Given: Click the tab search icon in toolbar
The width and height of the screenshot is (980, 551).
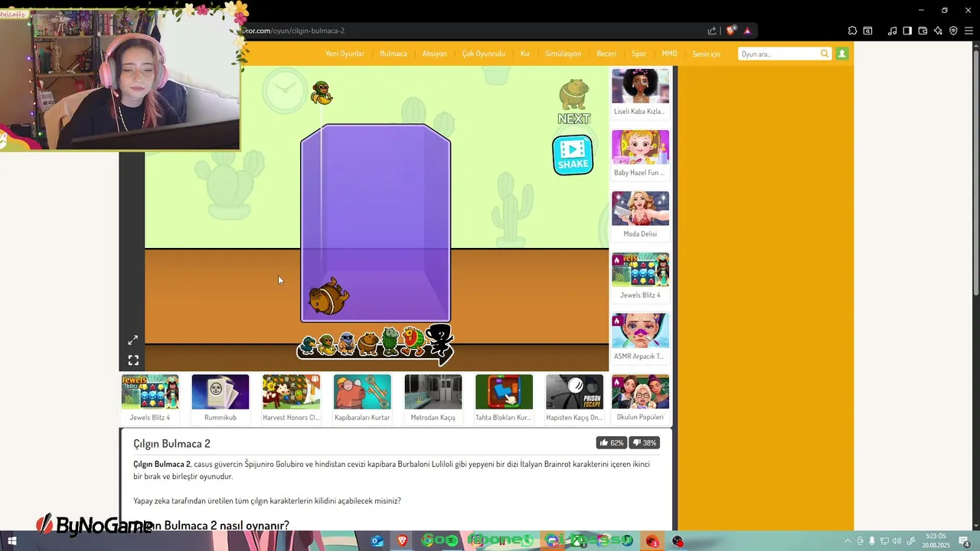Looking at the screenshot, I should (x=867, y=31).
